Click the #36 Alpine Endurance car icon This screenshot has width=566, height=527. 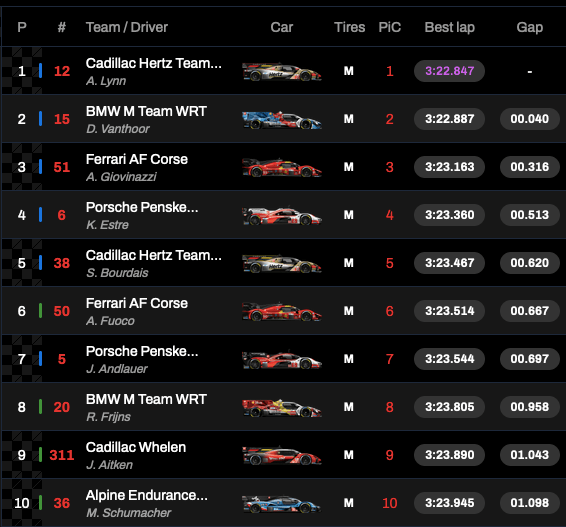pos(282,504)
